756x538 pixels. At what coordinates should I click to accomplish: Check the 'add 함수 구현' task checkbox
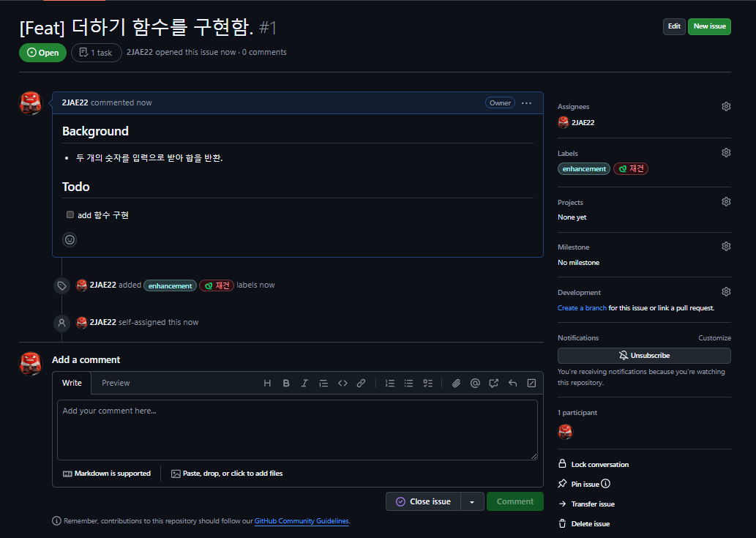tap(70, 214)
